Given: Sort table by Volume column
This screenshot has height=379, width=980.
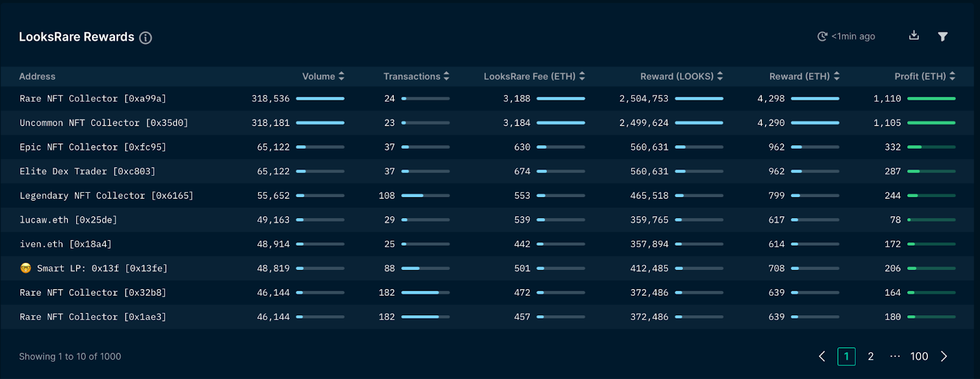Looking at the screenshot, I should [x=323, y=77].
